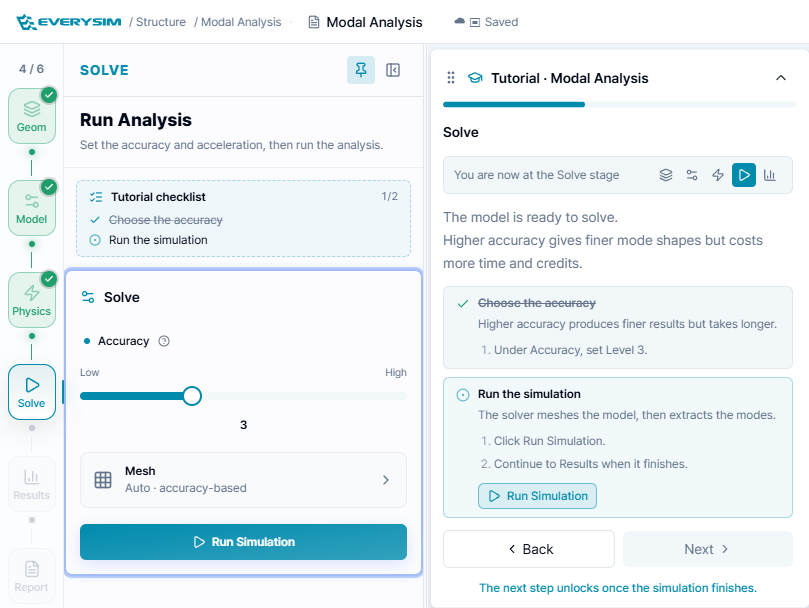This screenshot has height=608, width=809.
Task: Select the Solve stage in sidebar
Action: pyautogui.click(x=32, y=392)
